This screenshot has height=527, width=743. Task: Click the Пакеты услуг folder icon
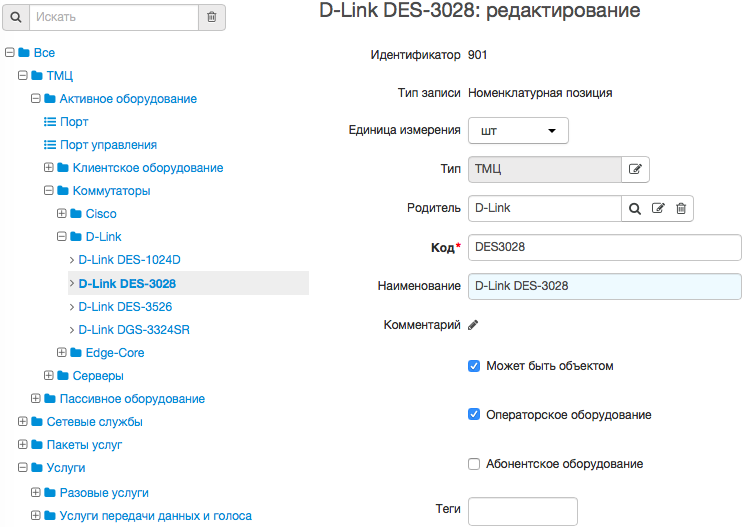point(37,445)
